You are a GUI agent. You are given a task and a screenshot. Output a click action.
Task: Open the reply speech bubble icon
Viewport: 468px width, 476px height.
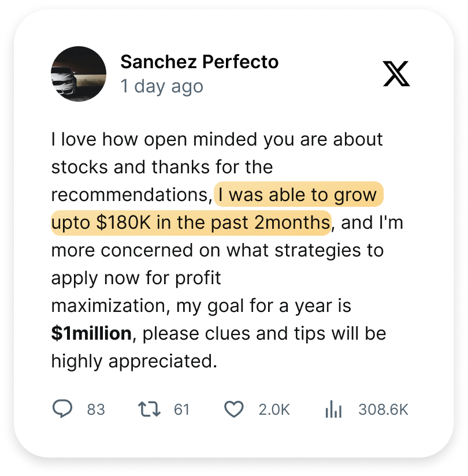[62, 408]
